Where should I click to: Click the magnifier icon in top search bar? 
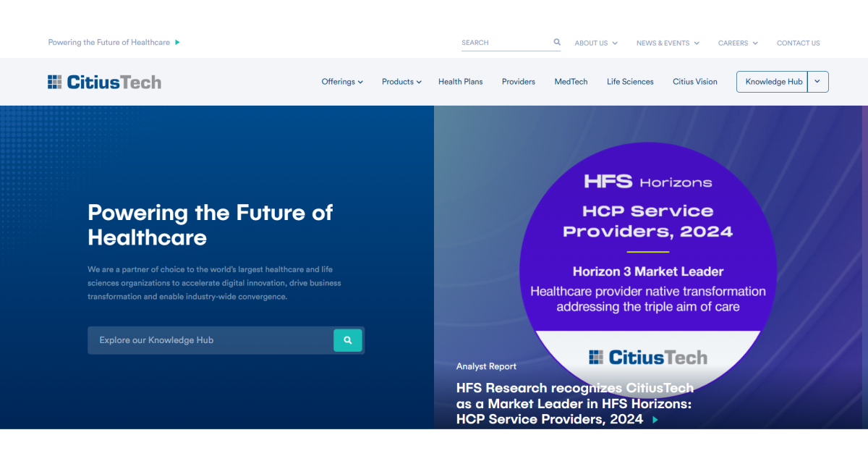click(557, 43)
